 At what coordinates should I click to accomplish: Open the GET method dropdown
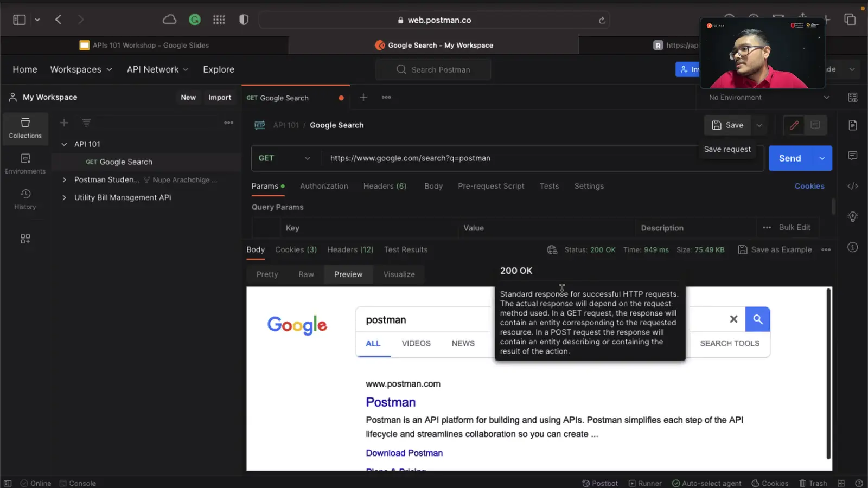(284, 158)
